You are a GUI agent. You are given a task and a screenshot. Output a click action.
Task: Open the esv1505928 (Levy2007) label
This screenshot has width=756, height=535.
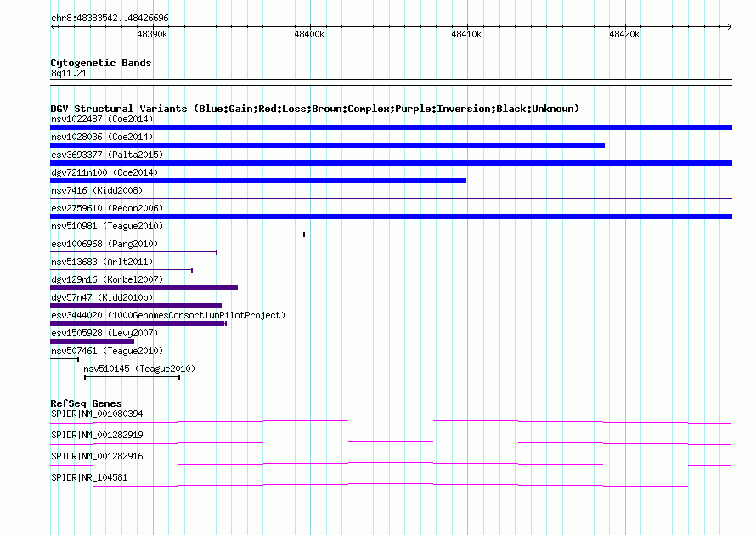pos(104,333)
